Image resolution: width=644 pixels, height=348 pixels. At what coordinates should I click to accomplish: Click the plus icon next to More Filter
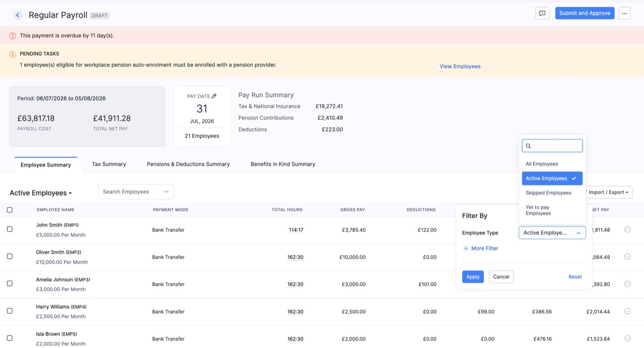pos(466,248)
